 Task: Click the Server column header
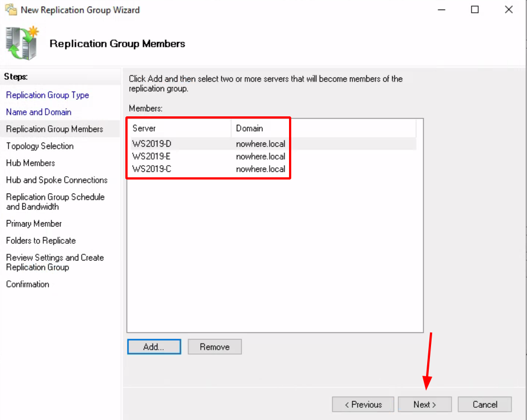[181, 128]
